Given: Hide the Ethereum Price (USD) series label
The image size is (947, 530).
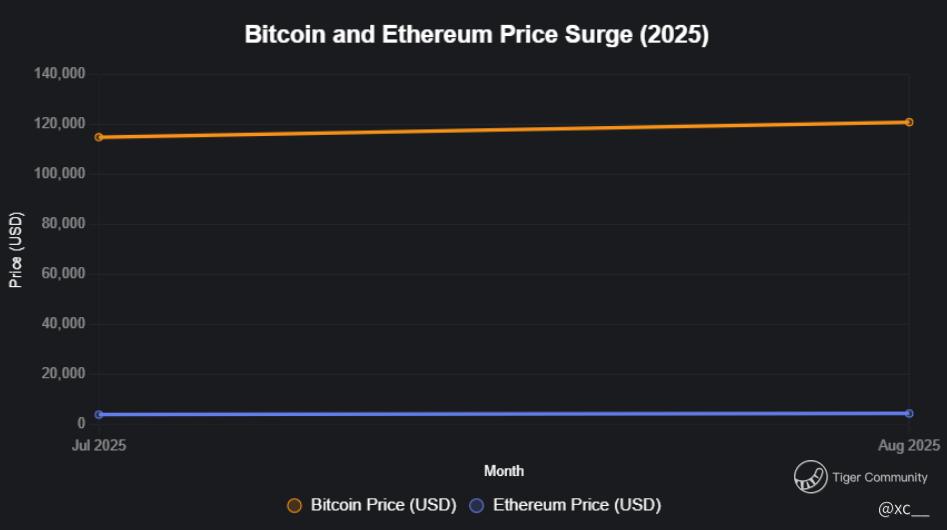Looking at the screenshot, I should (576, 505).
